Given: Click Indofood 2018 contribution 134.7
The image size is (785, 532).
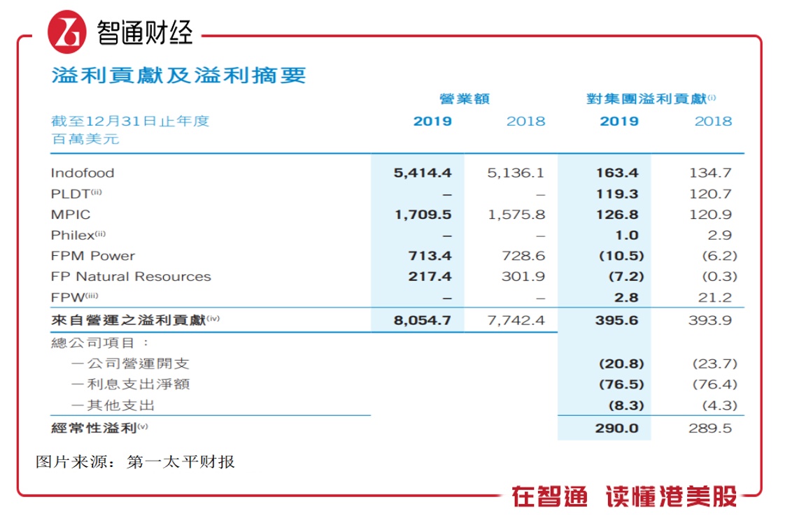Looking at the screenshot, I should 710,173.
